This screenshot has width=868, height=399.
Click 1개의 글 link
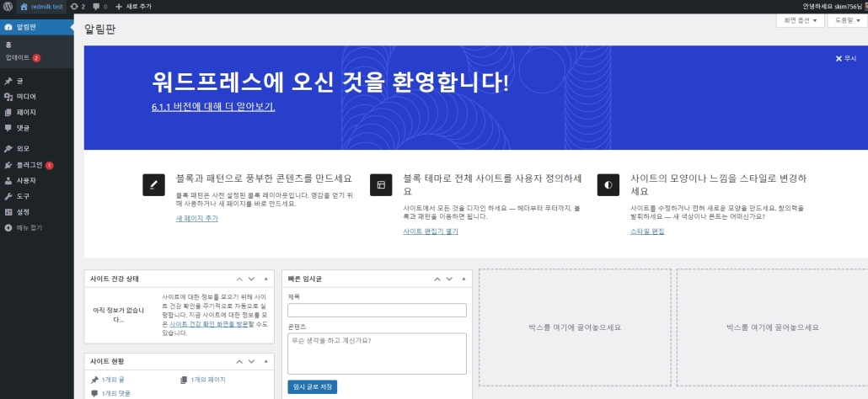click(x=113, y=380)
